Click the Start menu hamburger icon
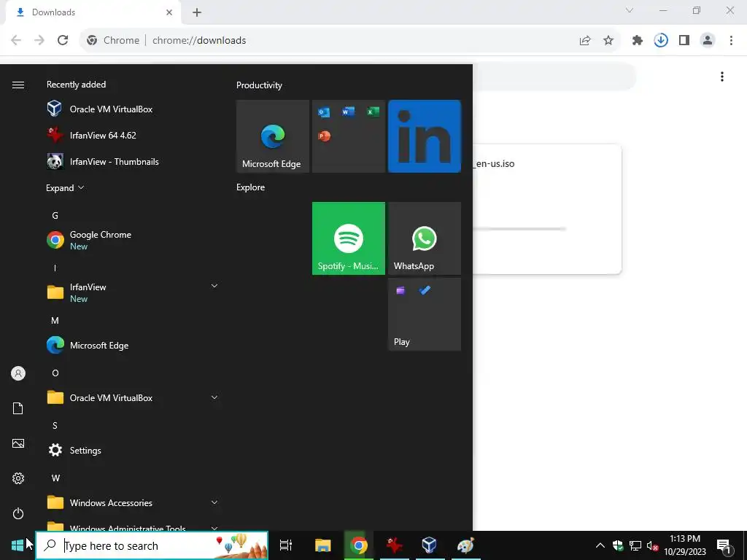Screen dimensions: 747x560 pos(18,85)
